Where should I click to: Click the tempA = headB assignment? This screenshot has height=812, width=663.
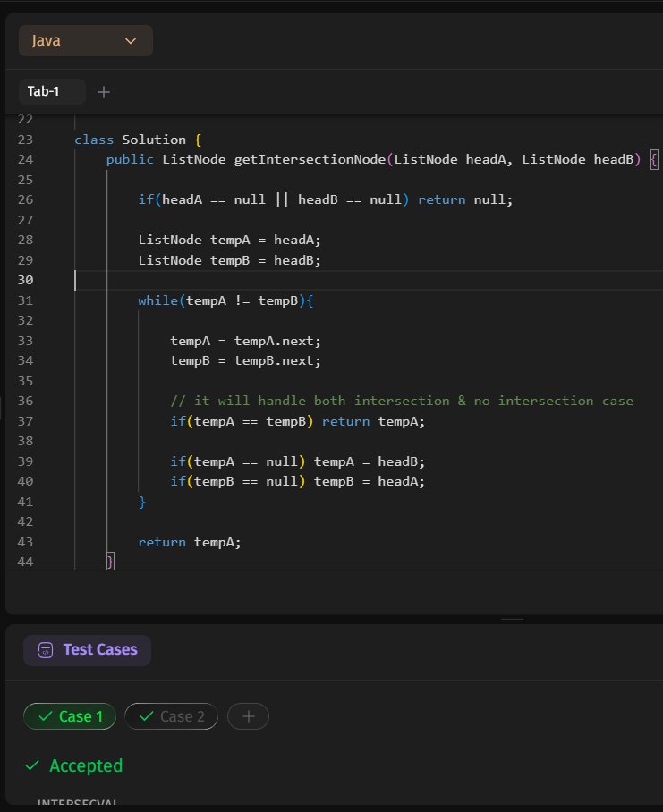tap(370, 461)
